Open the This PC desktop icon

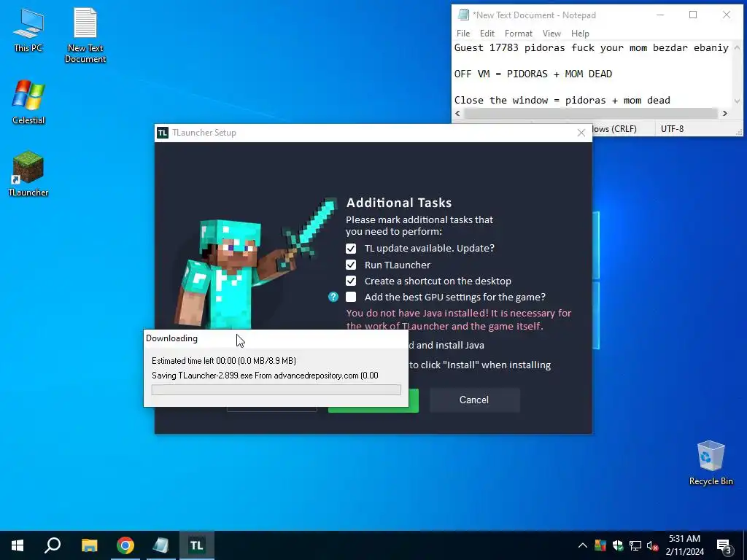28,29
